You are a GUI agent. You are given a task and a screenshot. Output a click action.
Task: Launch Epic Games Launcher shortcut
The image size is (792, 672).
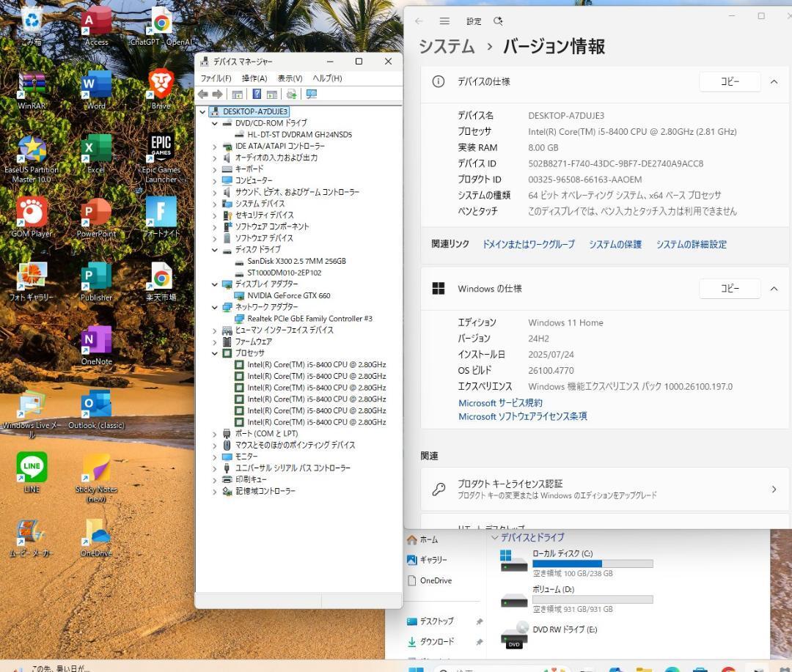[161, 158]
